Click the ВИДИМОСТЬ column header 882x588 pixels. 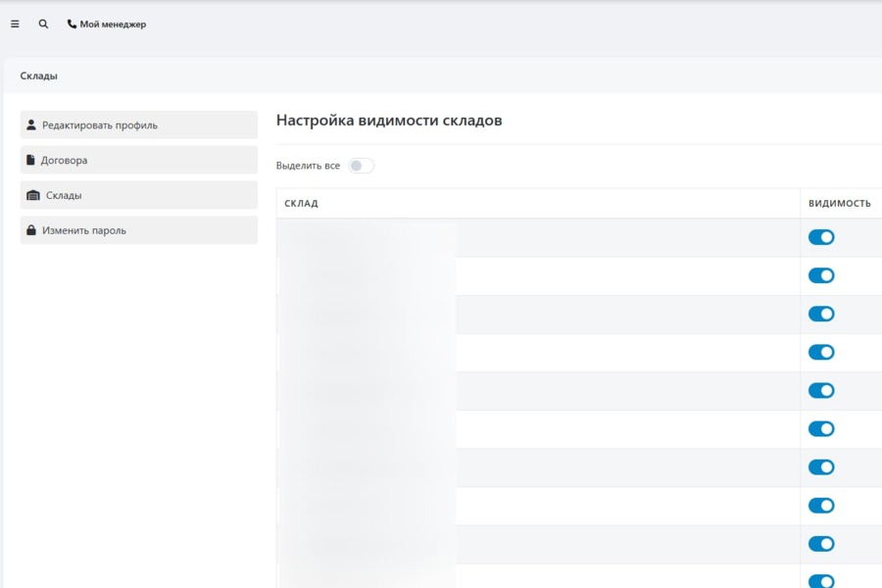point(839,203)
